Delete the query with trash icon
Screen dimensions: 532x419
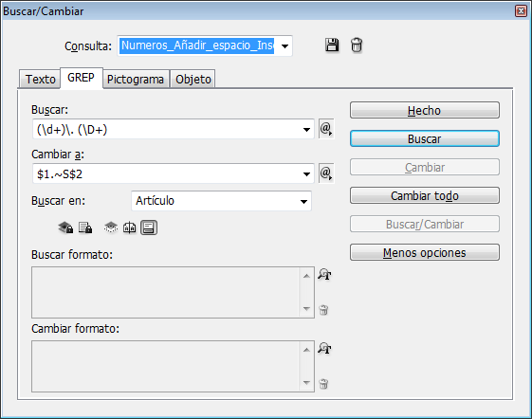pyautogui.click(x=357, y=46)
